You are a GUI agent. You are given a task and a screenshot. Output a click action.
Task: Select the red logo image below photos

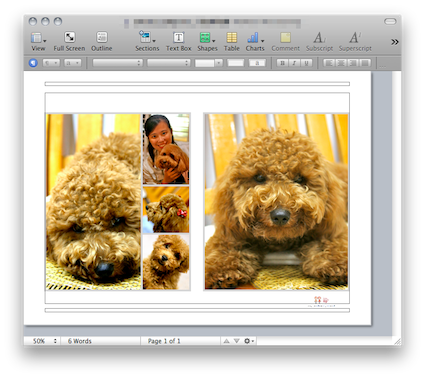pyautogui.click(x=321, y=301)
